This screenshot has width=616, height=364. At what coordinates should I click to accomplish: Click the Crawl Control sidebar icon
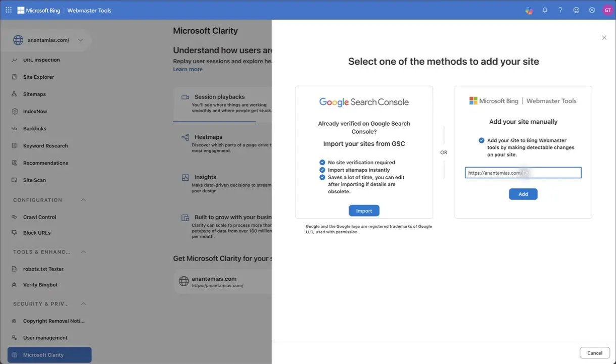[14, 217]
